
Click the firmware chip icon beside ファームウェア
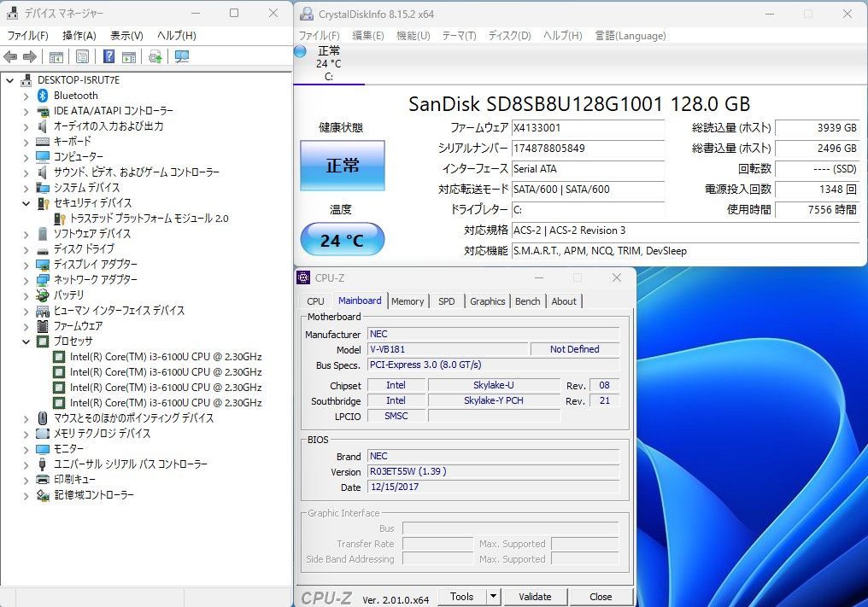click(43, 326)
